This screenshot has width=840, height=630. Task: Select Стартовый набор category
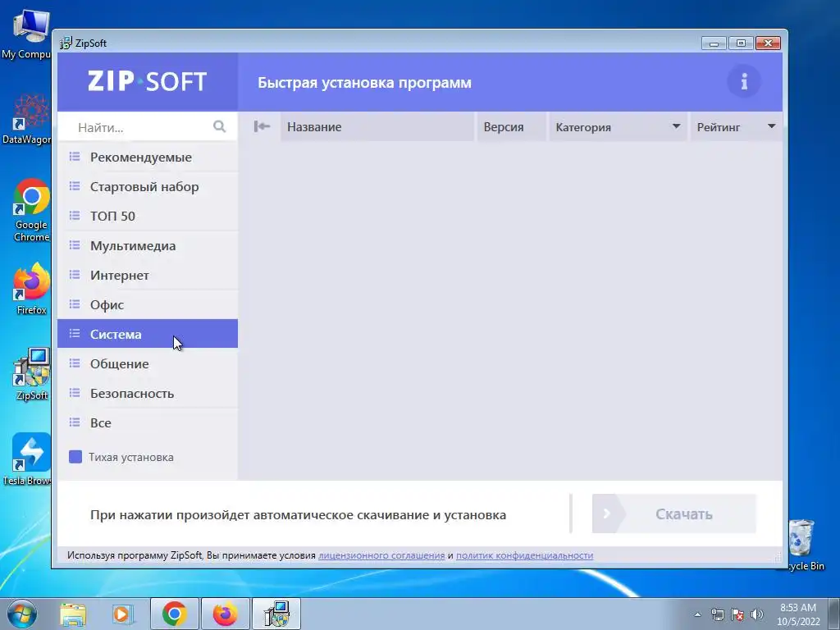(x=148, y=186)
